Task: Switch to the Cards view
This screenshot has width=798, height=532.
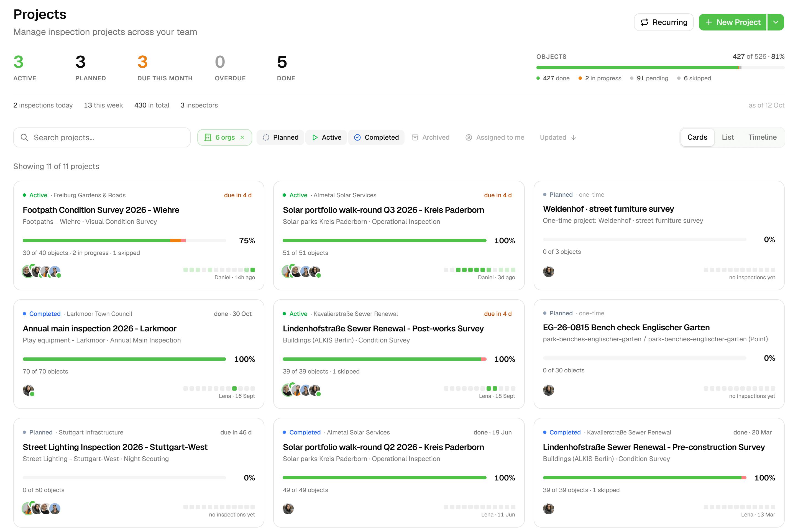Action: [x=697, y=137]
